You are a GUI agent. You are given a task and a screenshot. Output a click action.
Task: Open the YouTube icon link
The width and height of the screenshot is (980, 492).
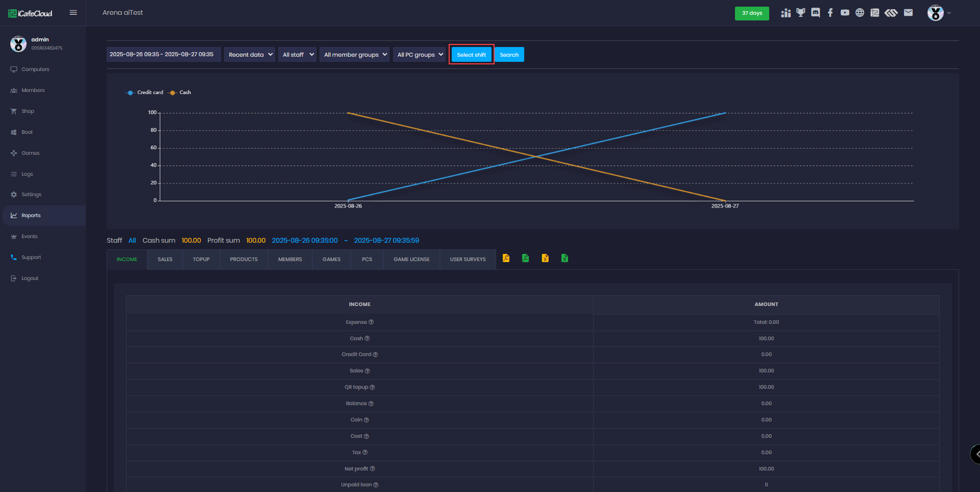click(x=845, y=13)
